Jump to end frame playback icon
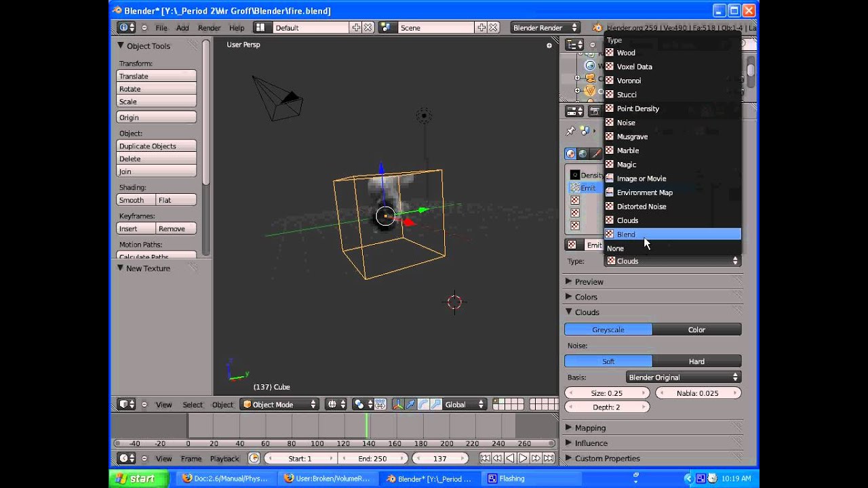 (x=548, y=459)
